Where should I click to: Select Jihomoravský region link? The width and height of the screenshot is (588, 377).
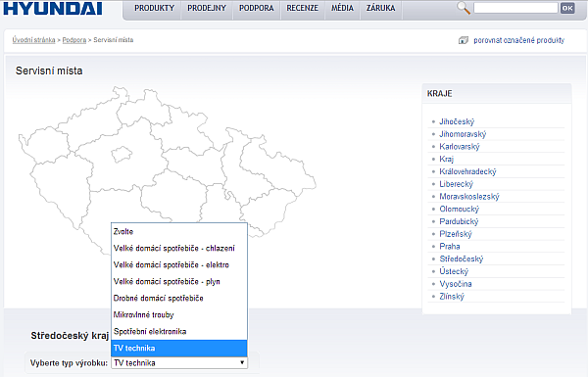tap(463, 134)
